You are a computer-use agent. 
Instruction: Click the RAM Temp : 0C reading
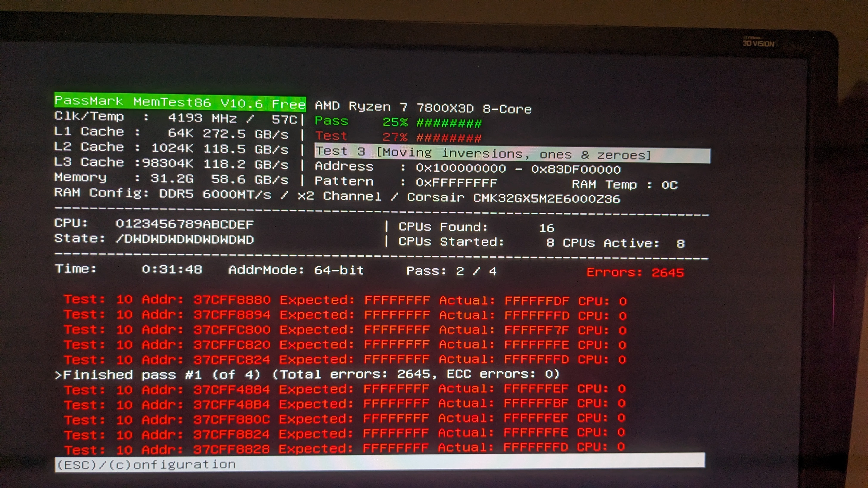coord(625,185)
